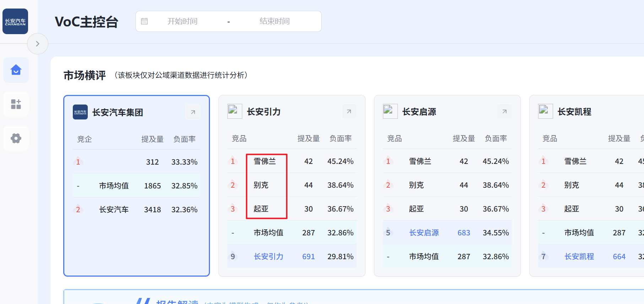The height and width of the screenshot is (304, 644).
Task: Click the VoC主控台 page title
Action: tap(86, 22)
